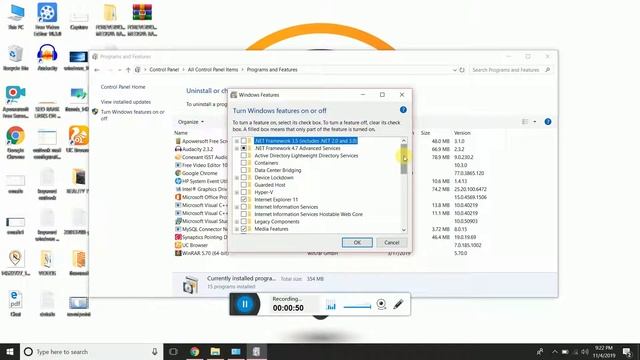Open the Organize dropdown menu
The image size is (640, 360).
(x=191, y=122)
